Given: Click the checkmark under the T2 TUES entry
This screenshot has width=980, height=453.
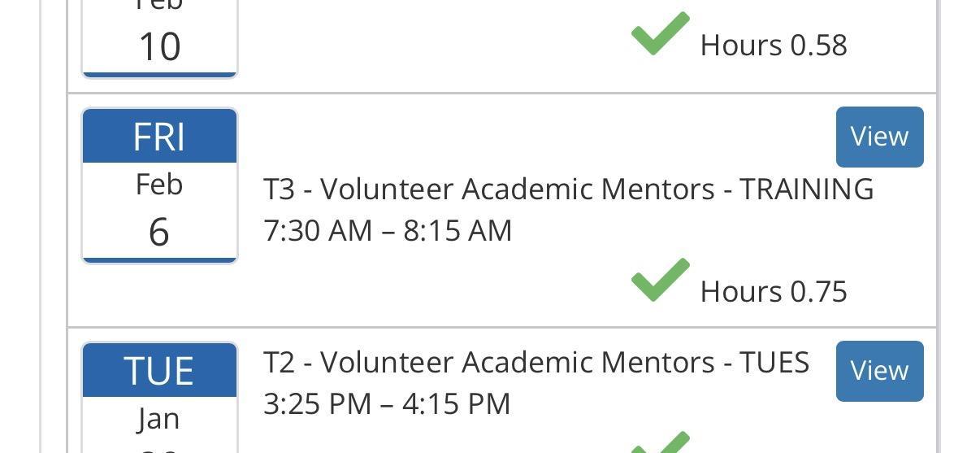Looking at the screenshot, I should coord(660,443).
